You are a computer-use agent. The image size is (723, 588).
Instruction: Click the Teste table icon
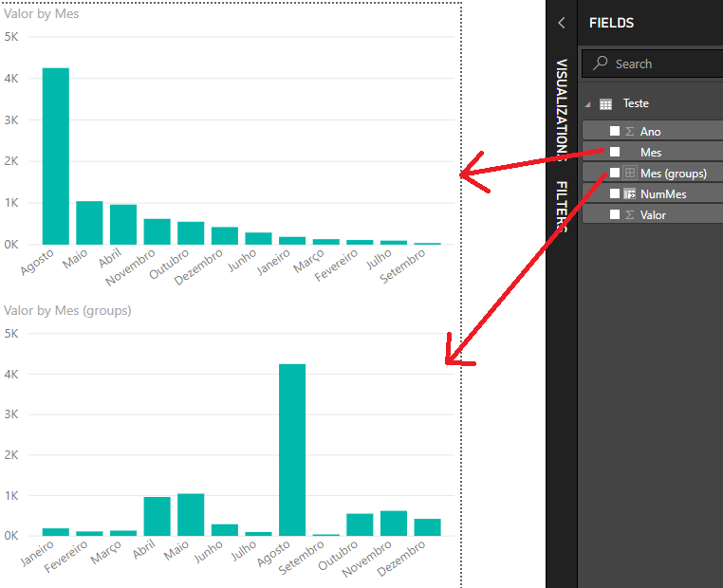(605, 103)
